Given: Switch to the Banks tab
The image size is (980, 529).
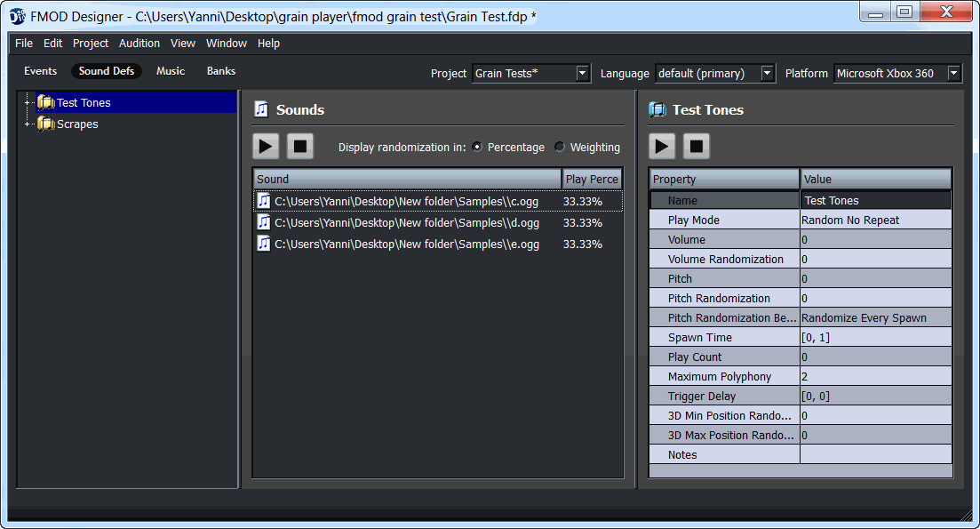Looking at the screenshot, I should tap(221, 71).
